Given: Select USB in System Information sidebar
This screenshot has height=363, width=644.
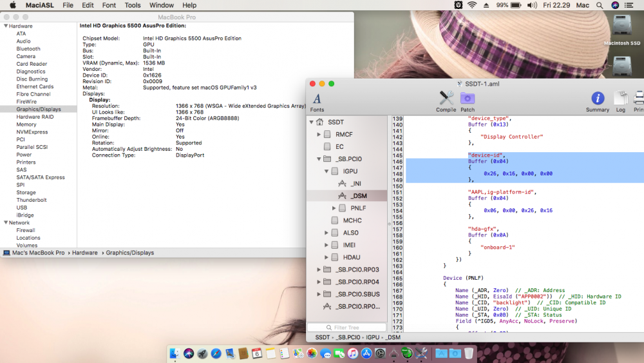Looking at the screenshot, I should pos(21,208).
